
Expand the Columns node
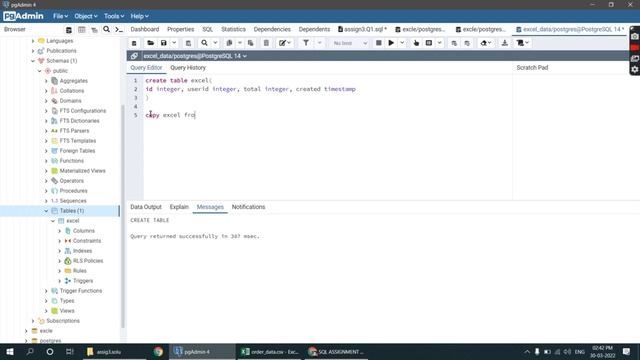pos(60,231)
